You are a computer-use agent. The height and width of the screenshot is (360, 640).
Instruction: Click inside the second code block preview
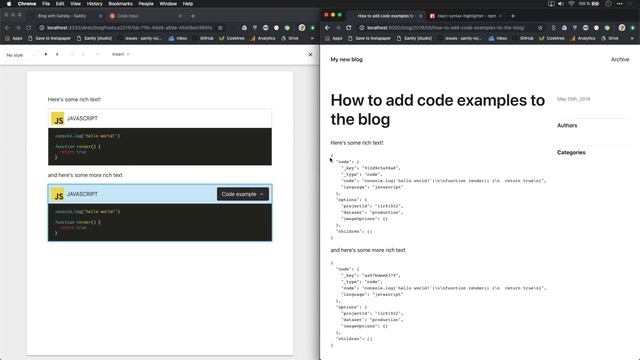(x=160, y=222)
